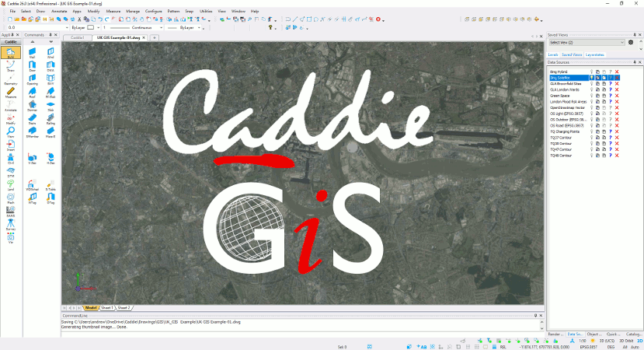Screen dimensions: 644x350
Task: Select the H-Sec command
Action: (50, 159)
